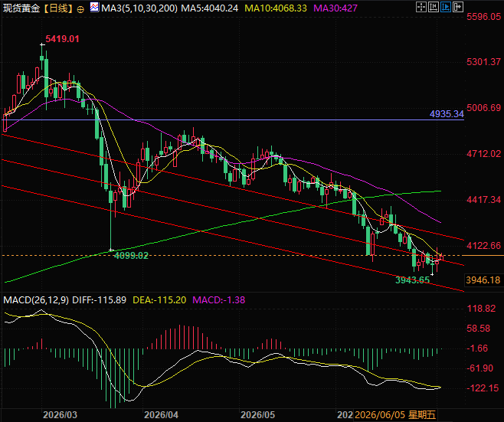Click the crosshair cursor icon
The height and width of the screenshot is (422, 504).
421,7
